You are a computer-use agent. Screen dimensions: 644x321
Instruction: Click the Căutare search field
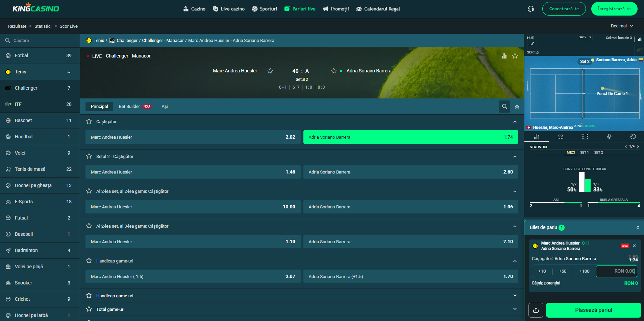40,40
